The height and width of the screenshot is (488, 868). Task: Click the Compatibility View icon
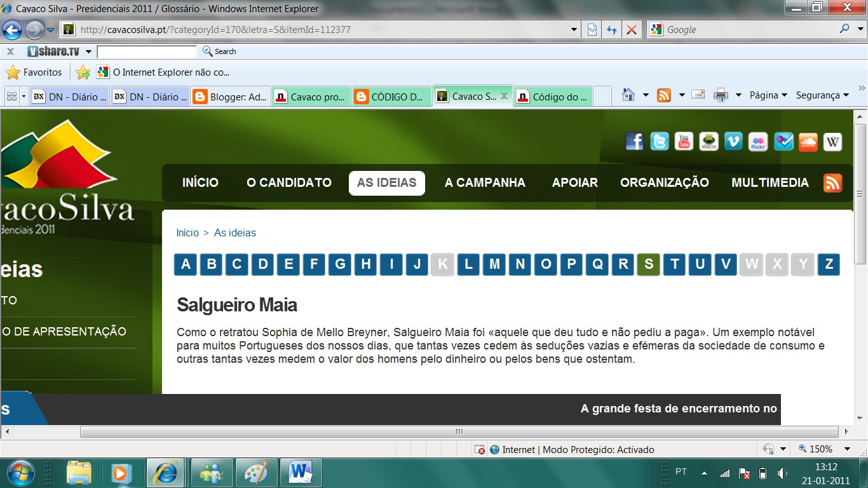pyautogui.click(x=592, y=29)
